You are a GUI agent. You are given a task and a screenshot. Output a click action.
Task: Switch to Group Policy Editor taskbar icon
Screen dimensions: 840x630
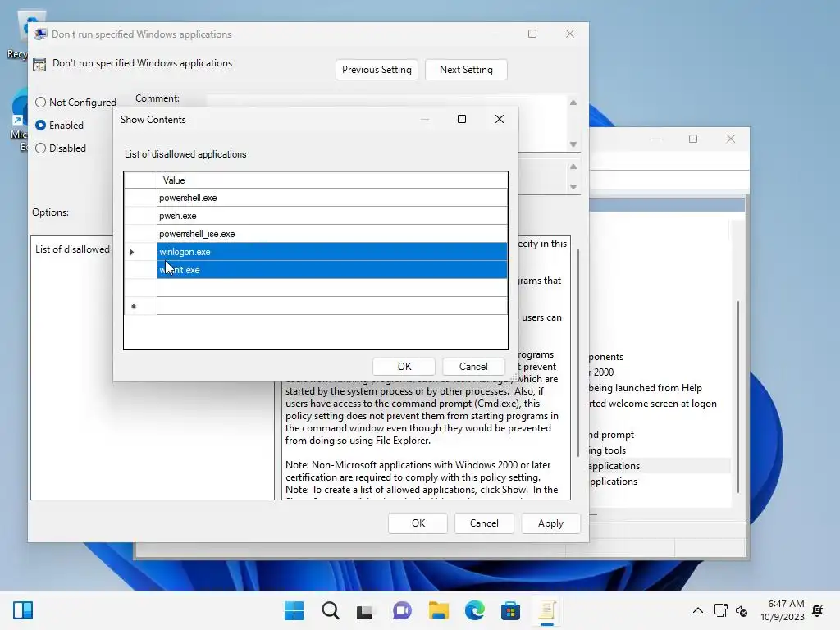pos(546,610)
